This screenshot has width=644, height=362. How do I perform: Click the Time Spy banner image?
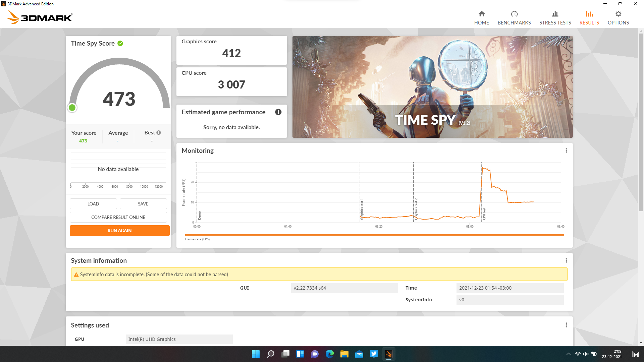(432, 86)
